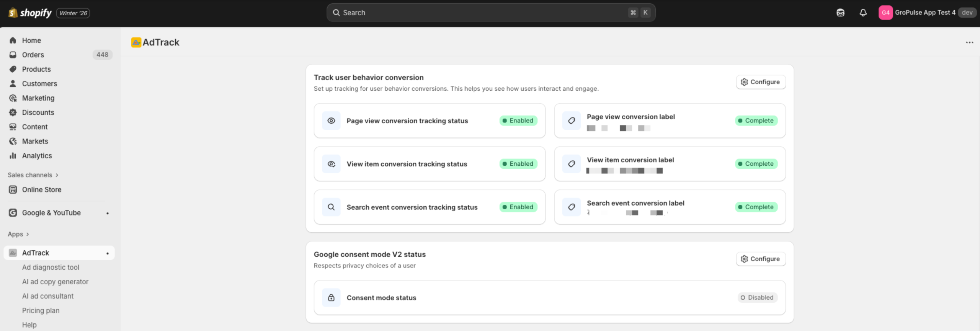The image size is (980, 331).
Task: Click the Marketing target icon
Action: [13, 98]
